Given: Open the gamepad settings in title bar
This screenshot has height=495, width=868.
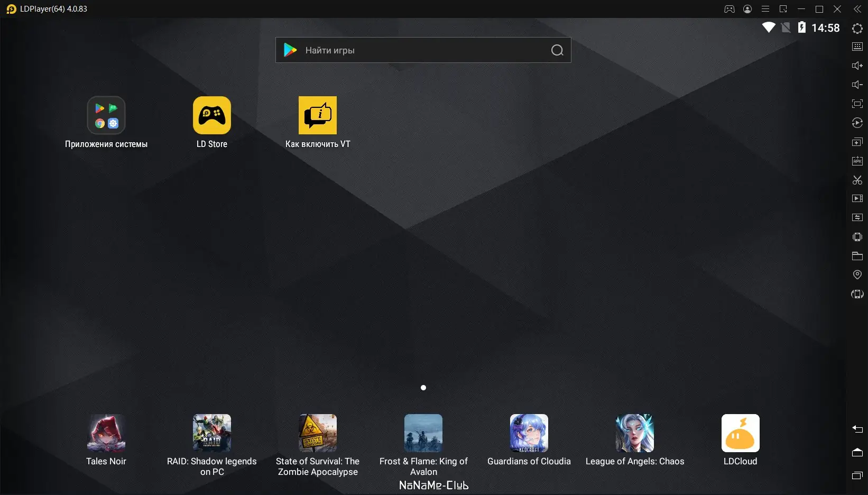Looking at the screenshot, I should tap(730, 9).
